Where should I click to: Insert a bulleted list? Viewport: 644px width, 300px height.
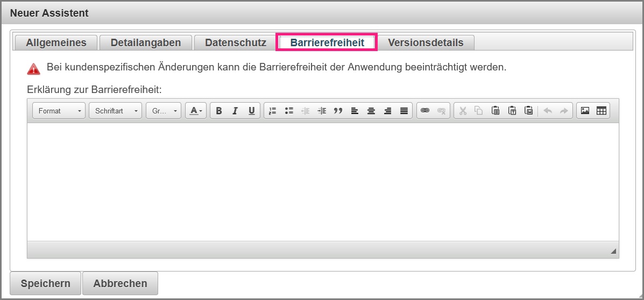(289, 111)
